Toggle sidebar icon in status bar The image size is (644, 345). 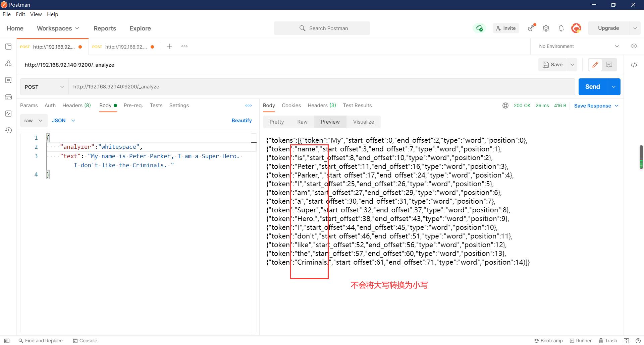click(7, 341)
